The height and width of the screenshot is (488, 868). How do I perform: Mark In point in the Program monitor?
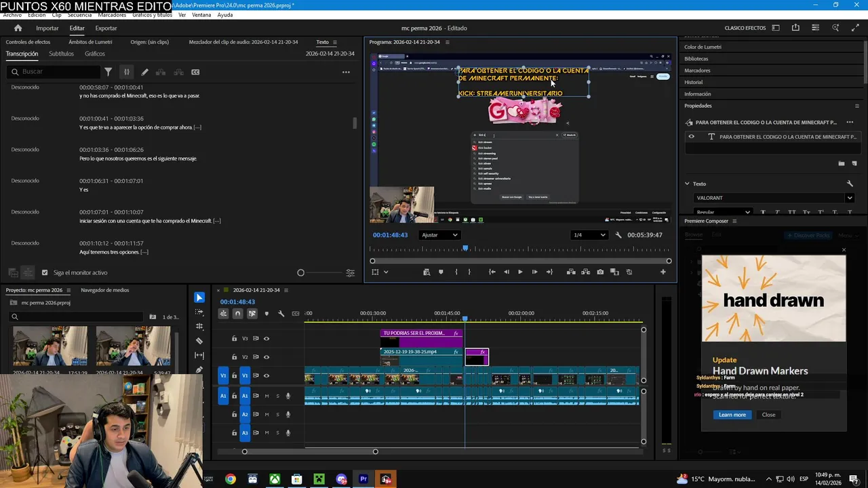pyautogui.click(x=456, y=272)
